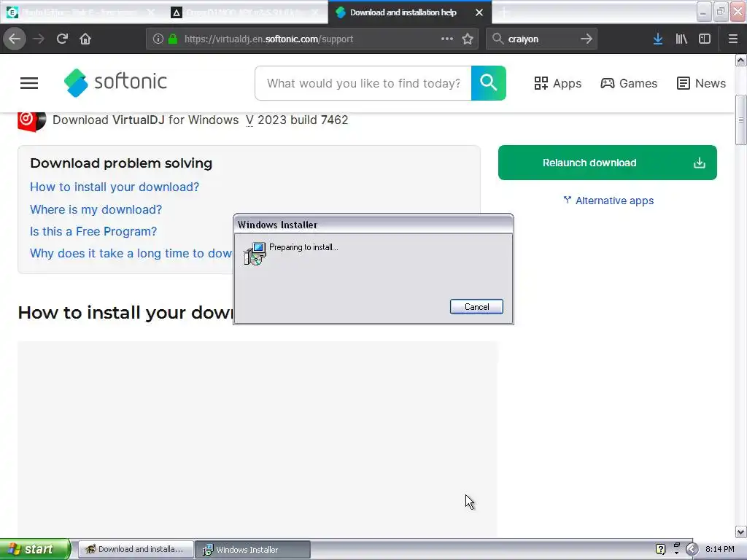Click the installer computer icon in dialog
747x560 pixels.
point(255,253)
